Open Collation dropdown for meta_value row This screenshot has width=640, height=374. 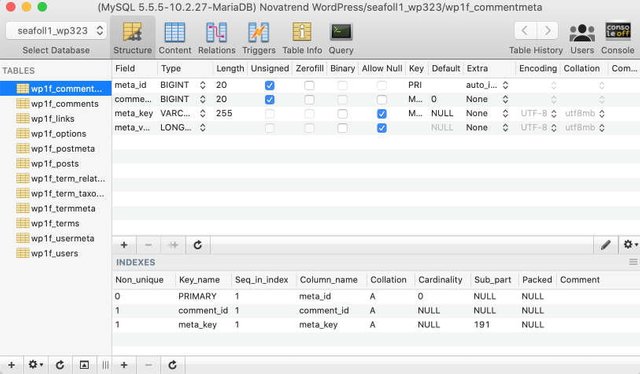click(602, 128)
